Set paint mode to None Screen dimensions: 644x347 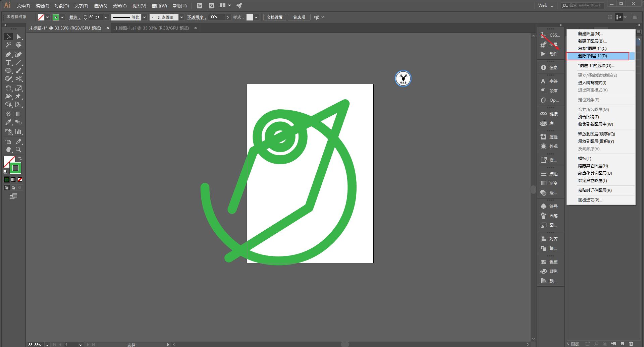(20, 180)
